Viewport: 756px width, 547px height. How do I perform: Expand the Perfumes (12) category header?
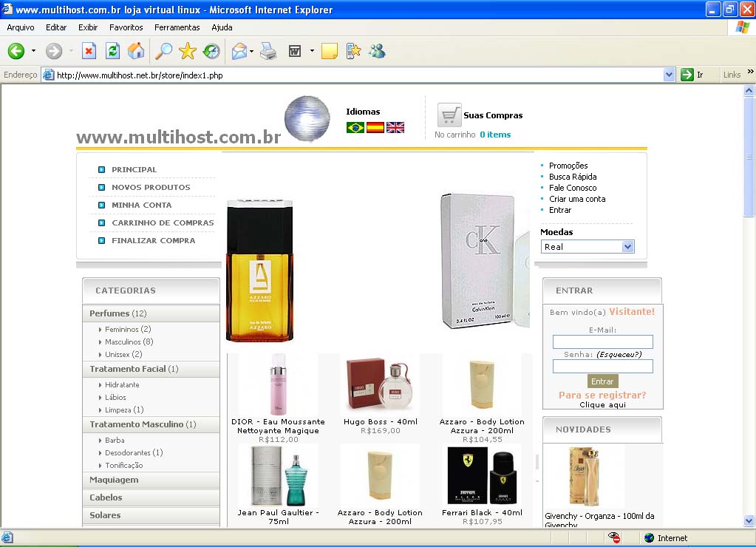click(151, 313)
